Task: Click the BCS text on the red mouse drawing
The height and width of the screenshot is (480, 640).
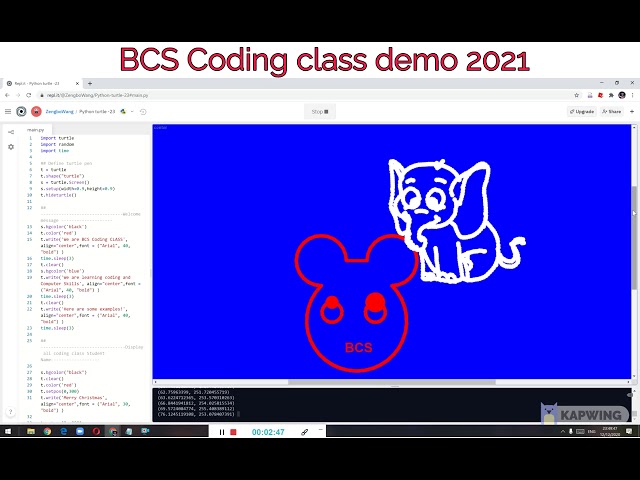Action: click(x=359, y=347)
